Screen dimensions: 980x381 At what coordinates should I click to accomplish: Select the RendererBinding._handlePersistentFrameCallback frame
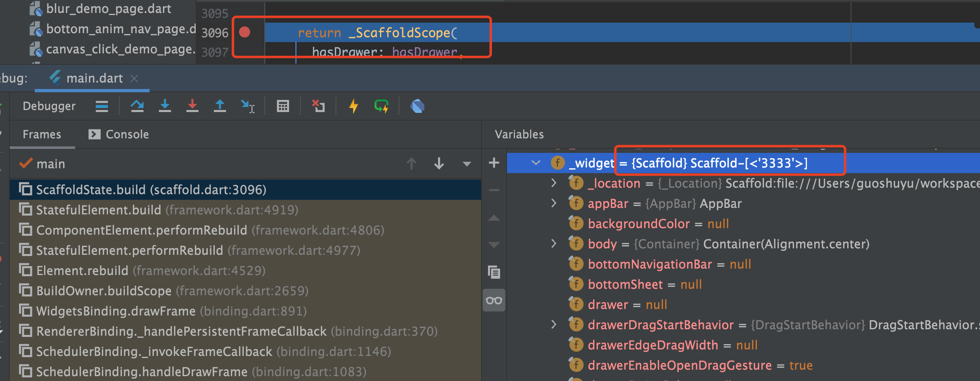(245, 331)
